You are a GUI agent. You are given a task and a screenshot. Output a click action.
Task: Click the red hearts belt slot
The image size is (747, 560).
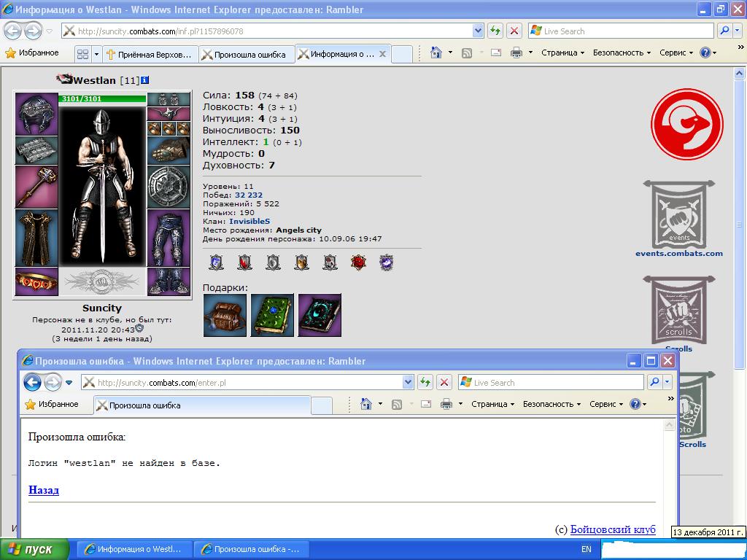pos(36,281)
